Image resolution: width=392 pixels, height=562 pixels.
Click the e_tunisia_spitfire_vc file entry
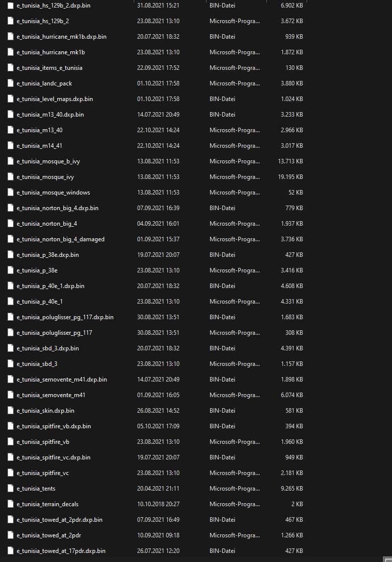(x=43, y=473)
